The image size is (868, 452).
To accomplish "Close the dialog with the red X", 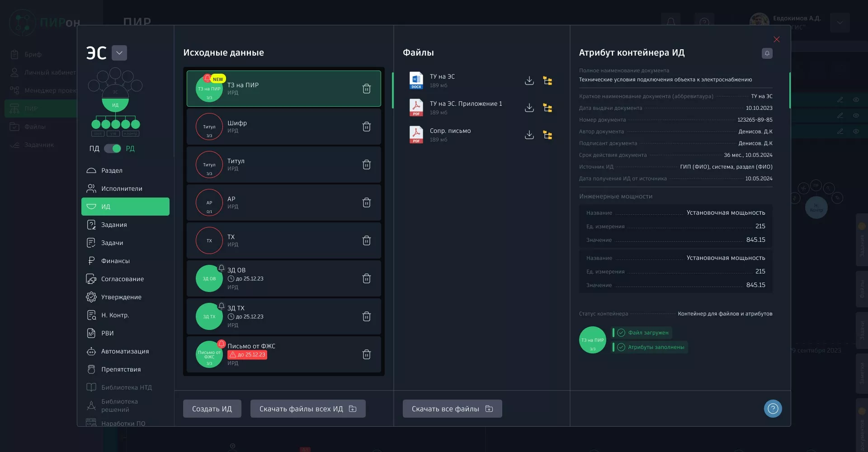I will (776, 40).
